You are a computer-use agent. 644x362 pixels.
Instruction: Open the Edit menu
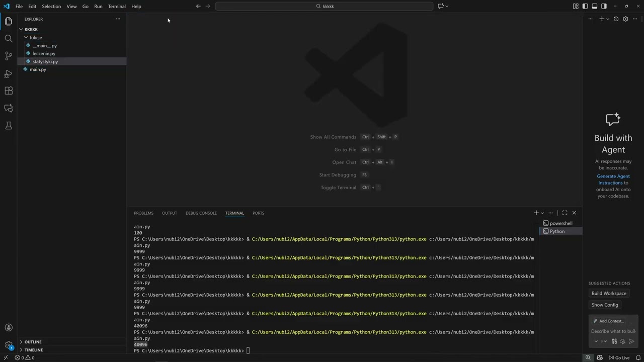tap(32, 6)
